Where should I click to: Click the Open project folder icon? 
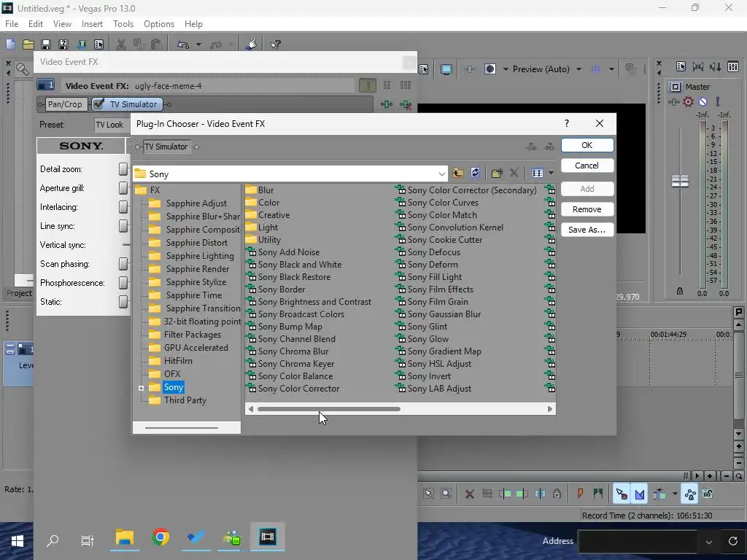click(x=28, y=44)
